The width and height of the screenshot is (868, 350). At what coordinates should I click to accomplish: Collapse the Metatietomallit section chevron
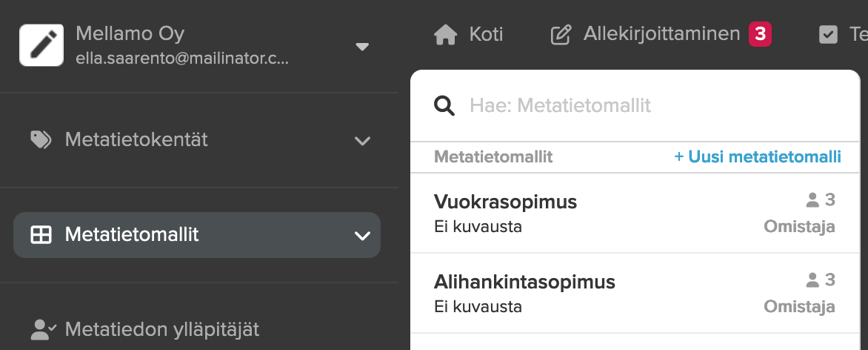point(363,236)
